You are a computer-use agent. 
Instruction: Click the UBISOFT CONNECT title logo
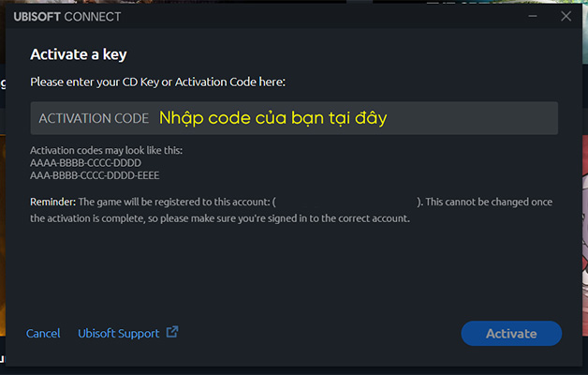coord(67,17)
